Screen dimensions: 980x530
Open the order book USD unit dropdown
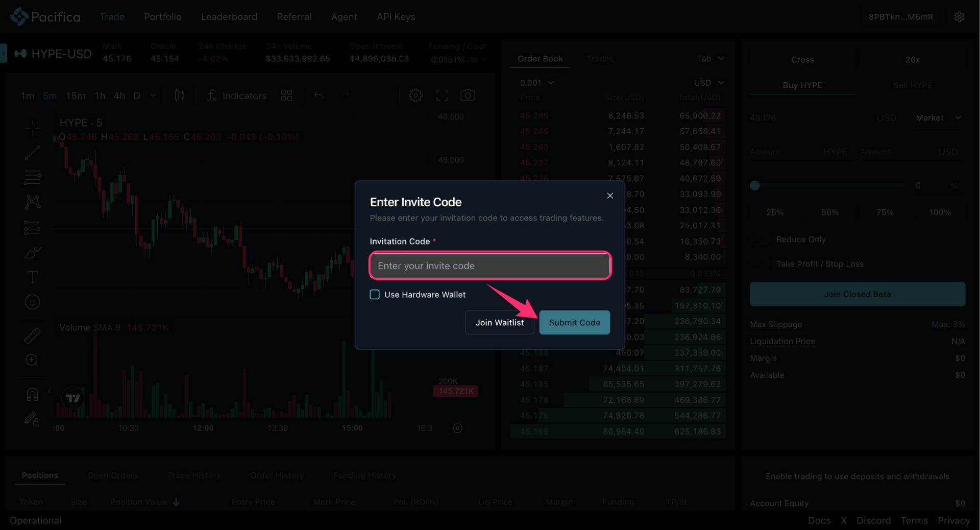[709, 83]
